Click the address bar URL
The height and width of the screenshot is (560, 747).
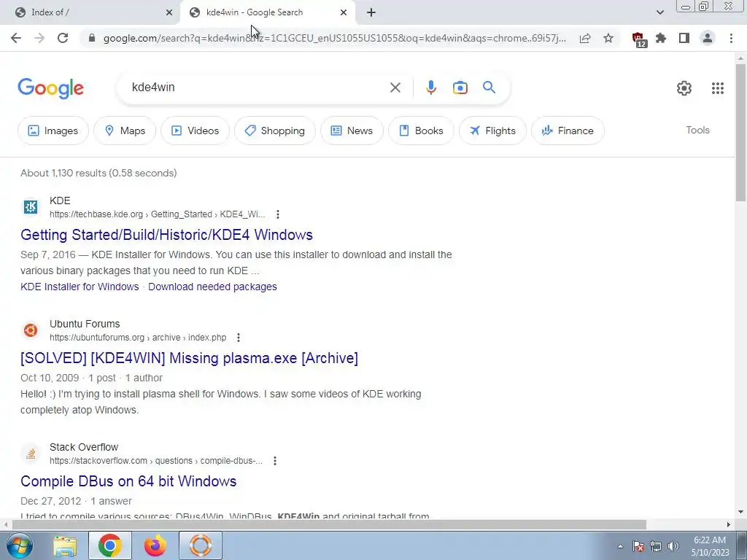tap(334, 38)
